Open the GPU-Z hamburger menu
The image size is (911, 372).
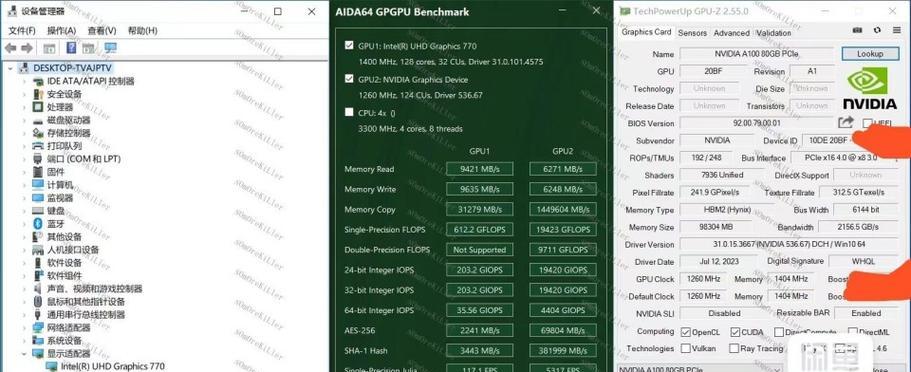click(x=896, y=30)
